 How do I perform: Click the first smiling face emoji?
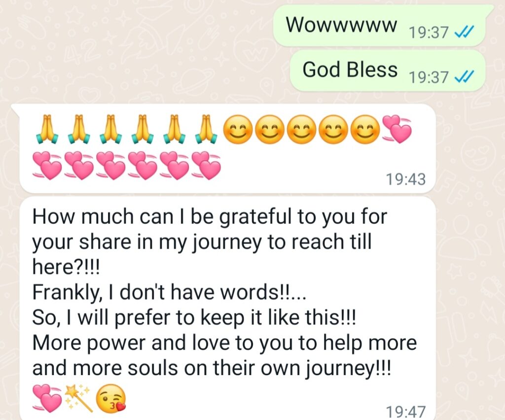[x=238, y=129]
